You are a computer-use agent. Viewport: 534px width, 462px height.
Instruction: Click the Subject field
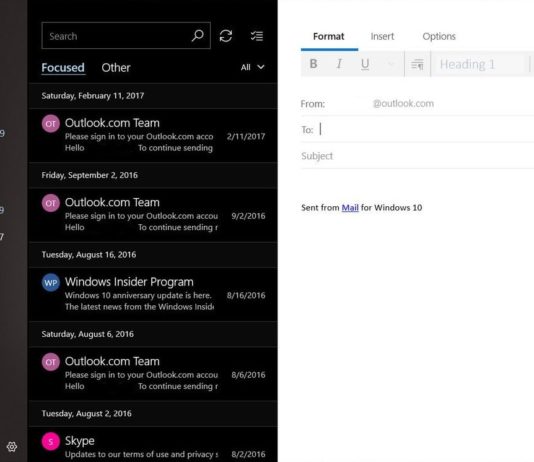(417, 156)
